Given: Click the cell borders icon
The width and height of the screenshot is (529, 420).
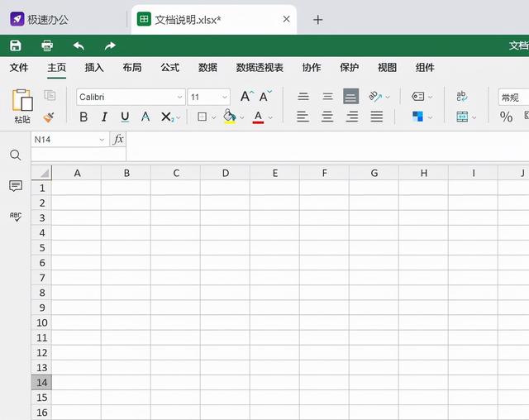Looking at the screenshot, I should pyautogui.click(x=202, y=117).
